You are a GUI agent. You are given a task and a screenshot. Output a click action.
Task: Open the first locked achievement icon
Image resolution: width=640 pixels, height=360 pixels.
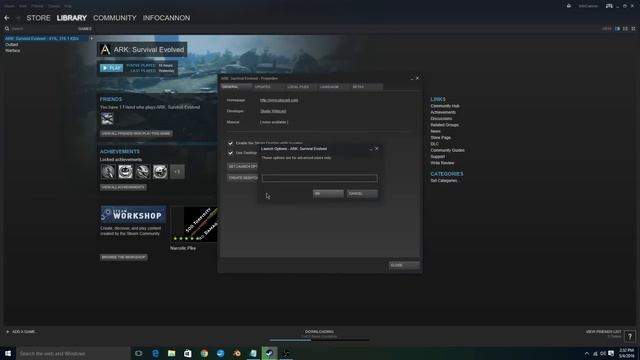(108, 172)
